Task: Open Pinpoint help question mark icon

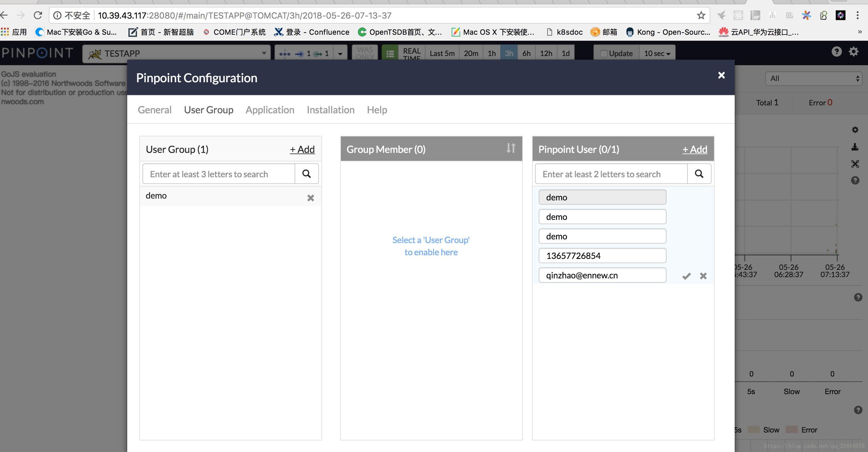Action: coord(836,51)
